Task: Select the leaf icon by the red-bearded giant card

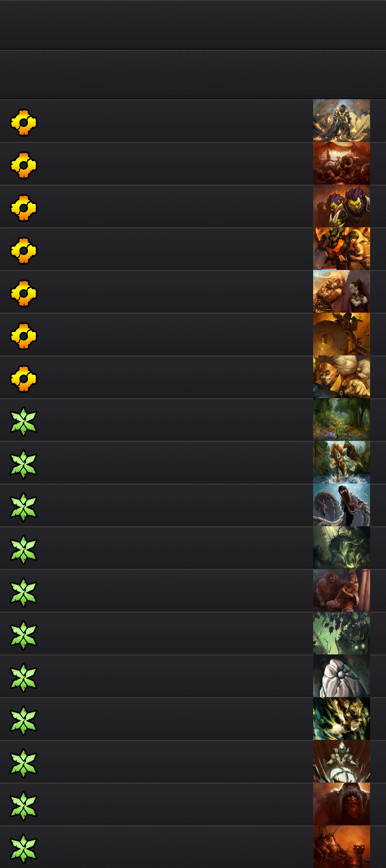Action: pyautogui.click(x=23, y=805)
